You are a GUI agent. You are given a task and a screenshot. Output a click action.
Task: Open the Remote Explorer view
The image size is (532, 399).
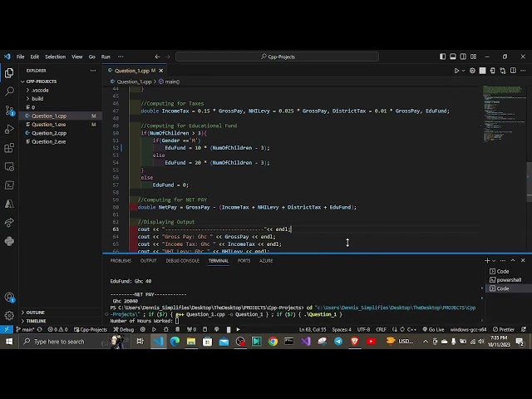pos(9,166)
